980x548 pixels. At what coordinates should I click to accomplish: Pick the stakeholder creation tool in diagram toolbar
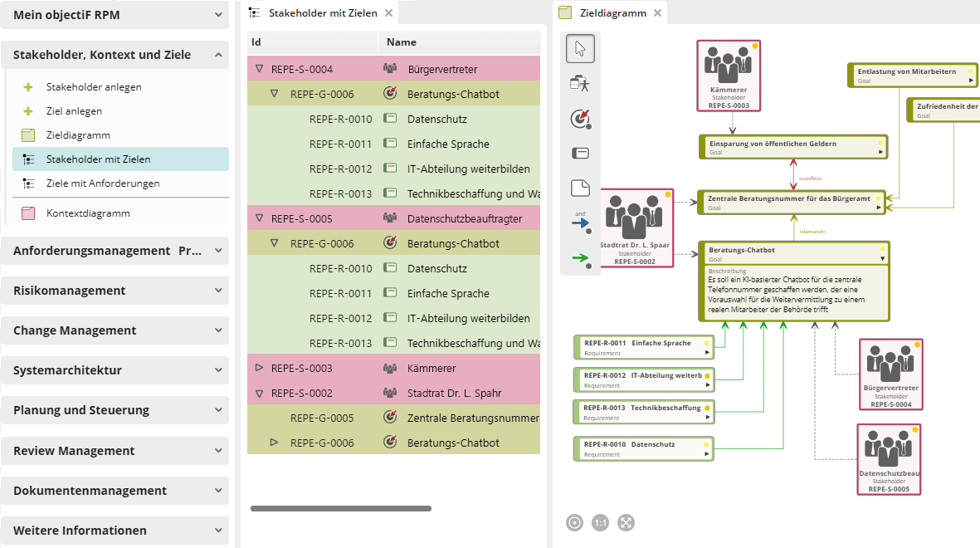click(x=580, y=84)
